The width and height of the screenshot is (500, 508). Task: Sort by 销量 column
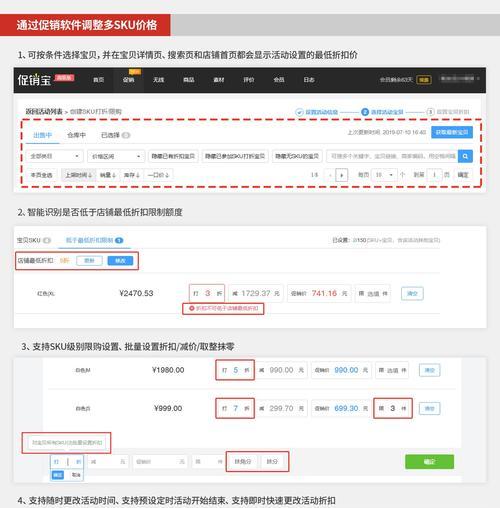coord(108,175)
